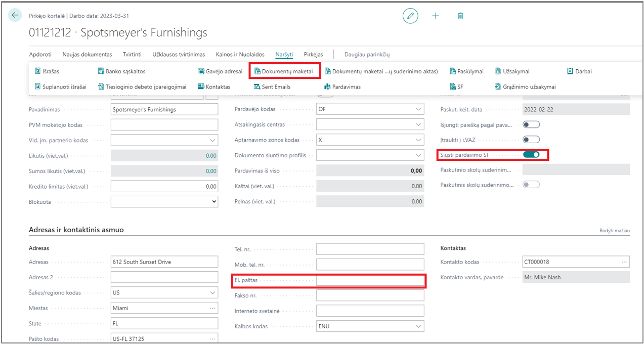The height and width of the screenshot is (345, 644).
Task: Open Grąžinimo užsakymai
Action: tap(525, 87)
